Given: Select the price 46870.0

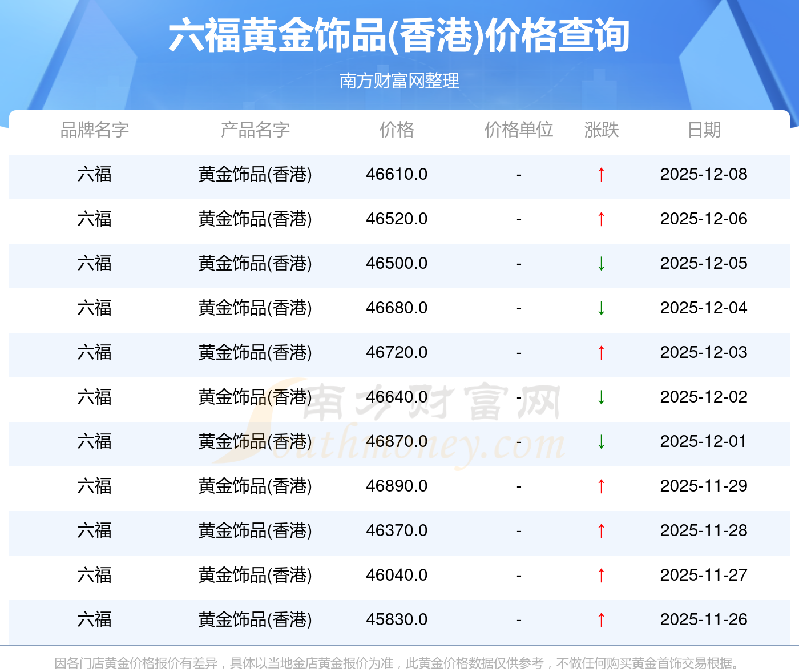Looking at the screenshot, I should click(397, 441).
